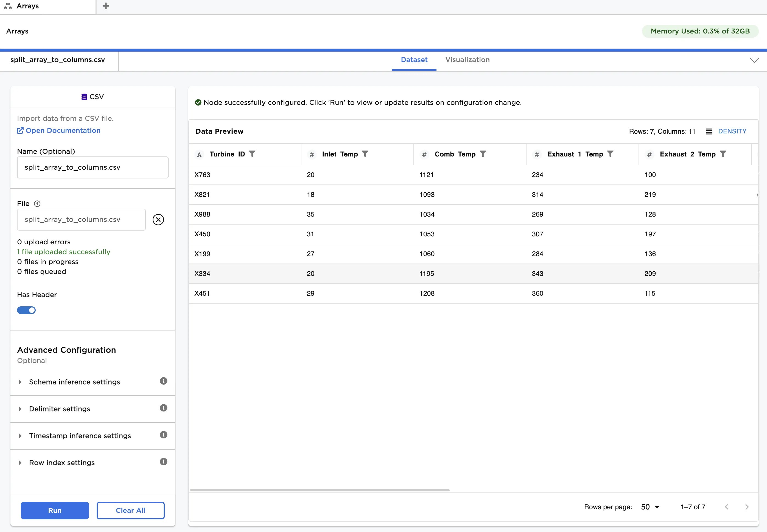Viewport: 767px width, 532px height.
Task: Filter the Exhaust_1_Temp column
Action: pos(610,154)
